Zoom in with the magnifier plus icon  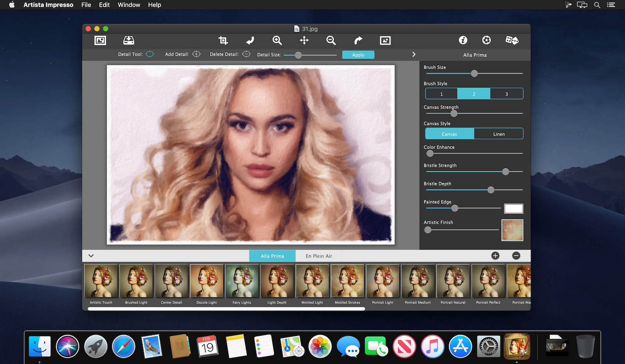coord(277,40)
